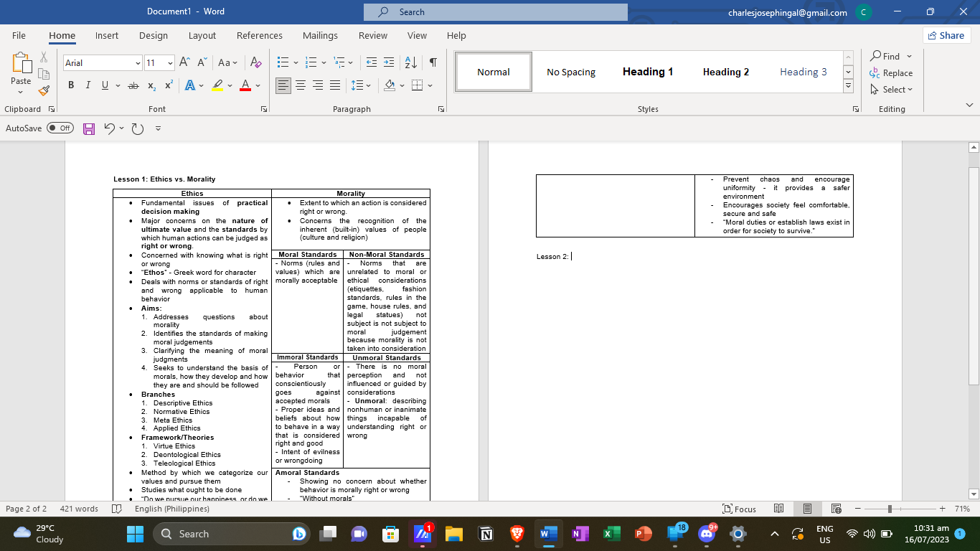Switch to the Layout tab
Image resolution: width=980 pixels, height=551 pixels.
pyautogui.click(x=202, y=35)
